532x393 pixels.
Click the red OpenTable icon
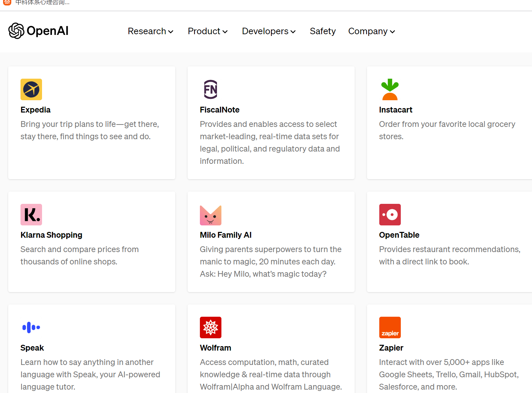tap(390, 214)
